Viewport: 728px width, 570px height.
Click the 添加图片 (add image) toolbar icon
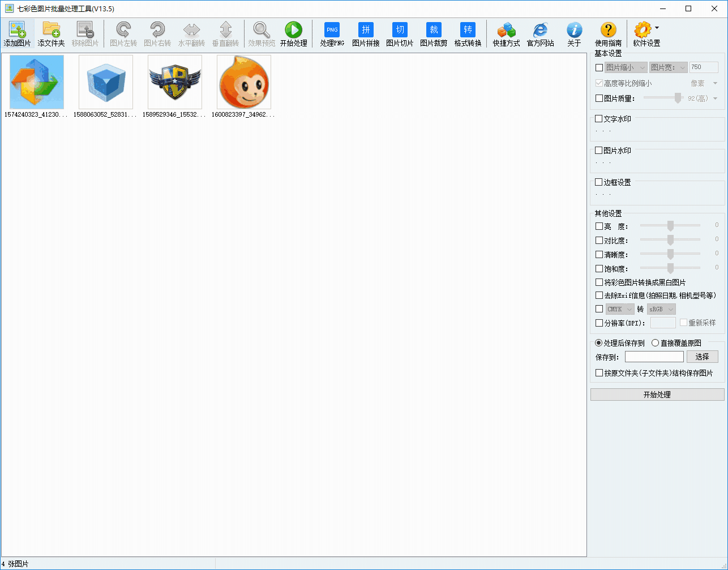pyautogui.click(x=17, y=34)
